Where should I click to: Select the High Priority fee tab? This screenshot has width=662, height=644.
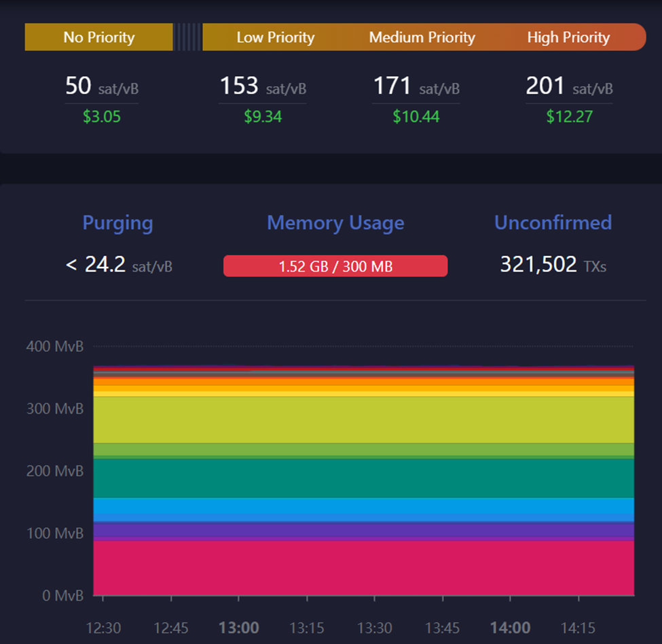(x=568, y=37)
